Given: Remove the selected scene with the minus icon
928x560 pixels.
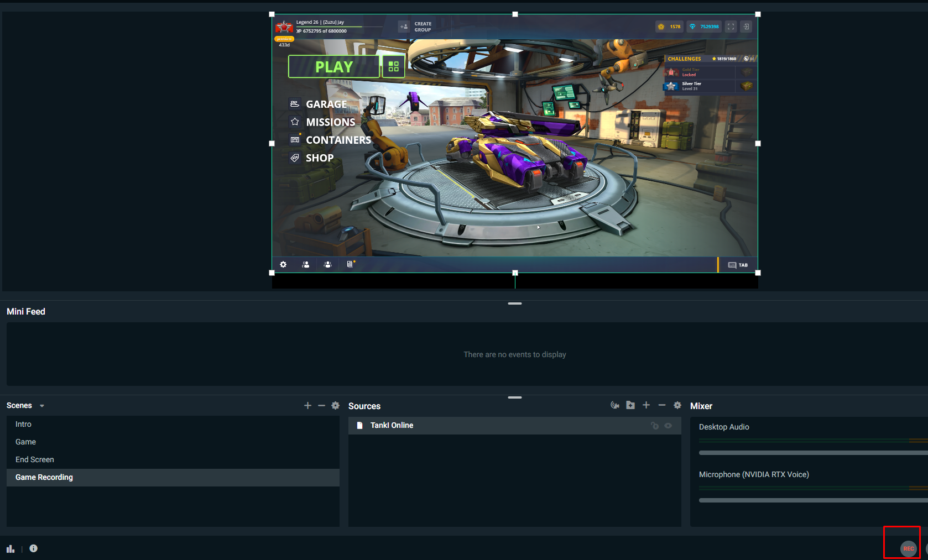Looking at the screenshot, I should click(x=321, y=406).
